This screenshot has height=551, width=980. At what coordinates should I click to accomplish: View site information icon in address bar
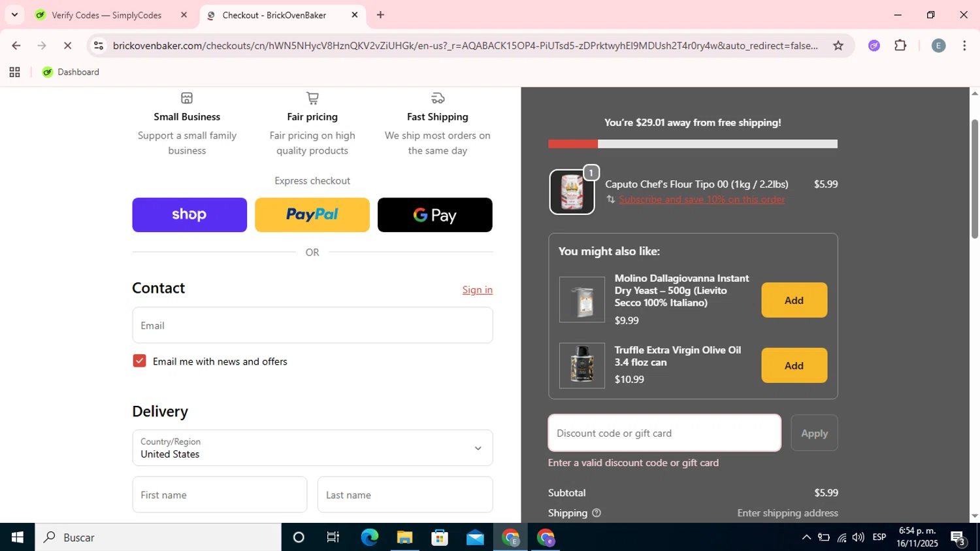99,45
